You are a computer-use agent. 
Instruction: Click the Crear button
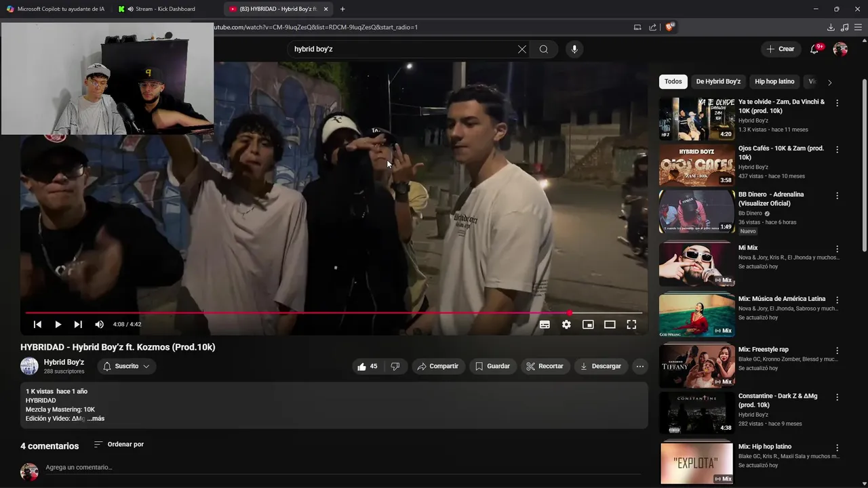point(780,49)
